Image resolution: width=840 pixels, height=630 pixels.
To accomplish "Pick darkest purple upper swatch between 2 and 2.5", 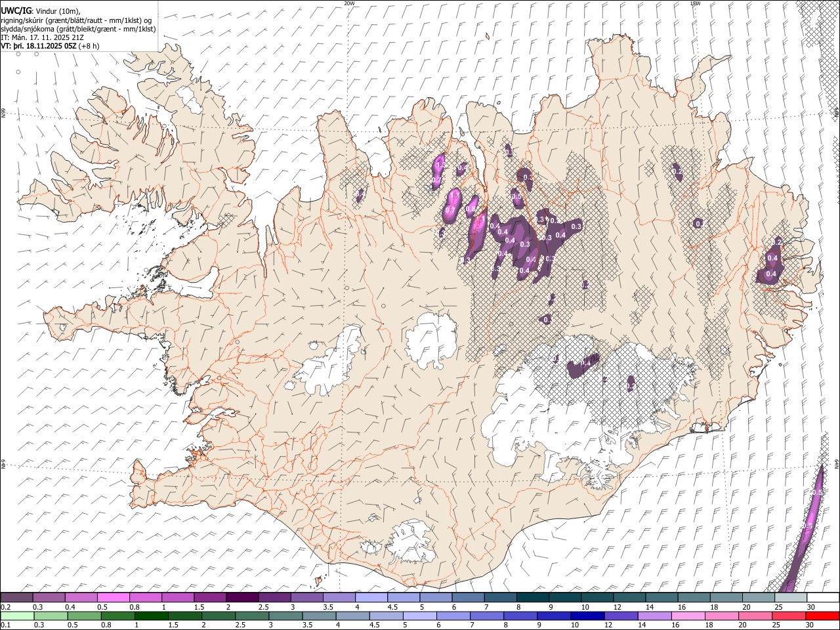I will [x=242, y=598].
